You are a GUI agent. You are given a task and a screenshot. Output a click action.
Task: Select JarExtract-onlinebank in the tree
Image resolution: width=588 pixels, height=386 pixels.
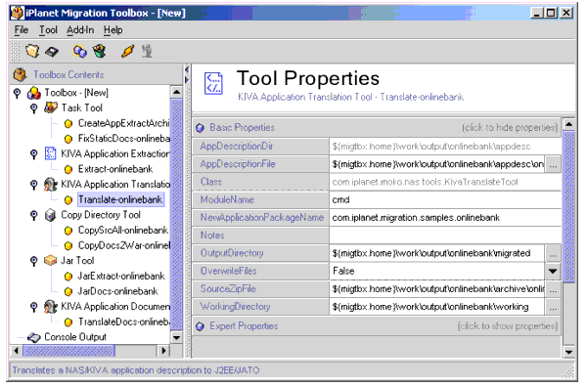point(120,277)
